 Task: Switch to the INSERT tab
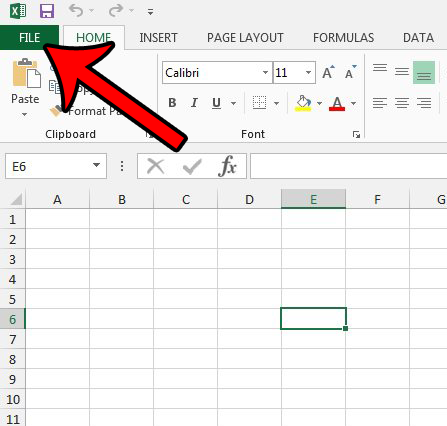[158, 38]
